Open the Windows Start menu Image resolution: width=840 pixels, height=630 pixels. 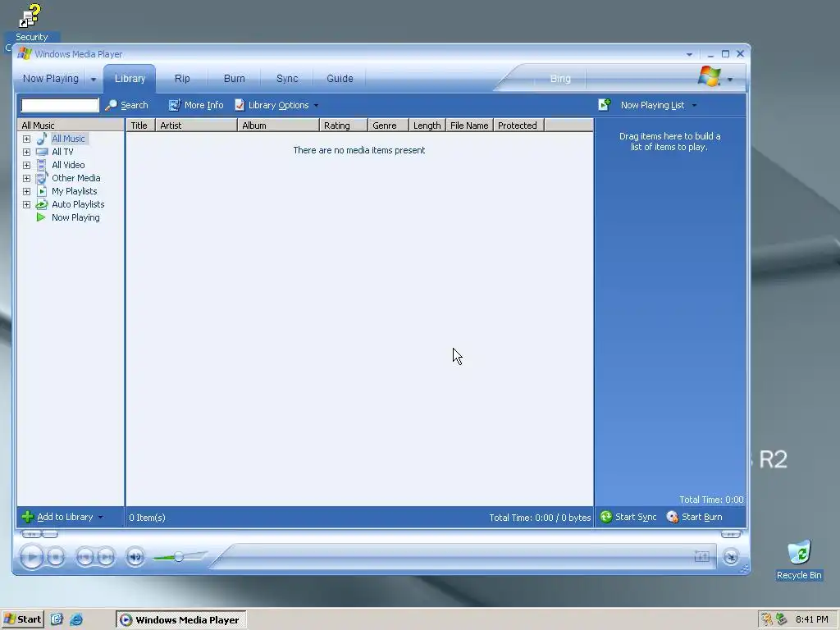pyautogui.click(x=22, y=620)
